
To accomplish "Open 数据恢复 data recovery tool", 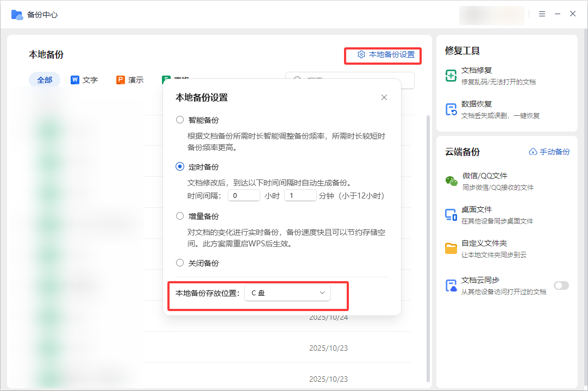I will [x=451, y=109].
